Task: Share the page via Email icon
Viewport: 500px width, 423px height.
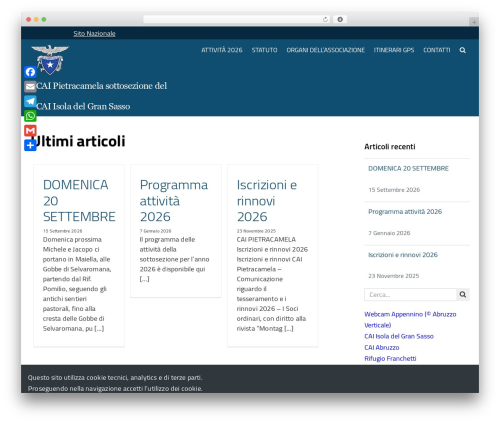Action: pos(30,87)
